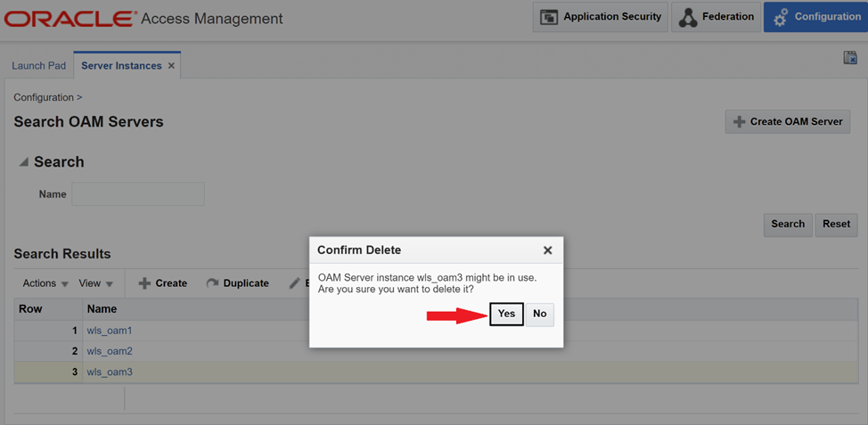Click the Search button
Image resolution: width=868 pixels, height=425 pixels.
(787, 225)
